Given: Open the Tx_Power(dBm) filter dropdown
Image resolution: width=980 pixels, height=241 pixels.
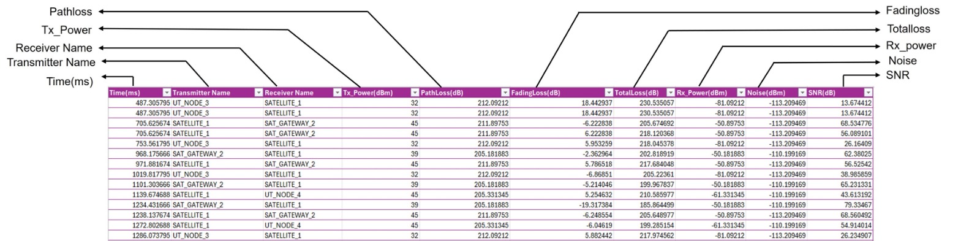Looking at the screenshot, I should click(x=415, y=93).
